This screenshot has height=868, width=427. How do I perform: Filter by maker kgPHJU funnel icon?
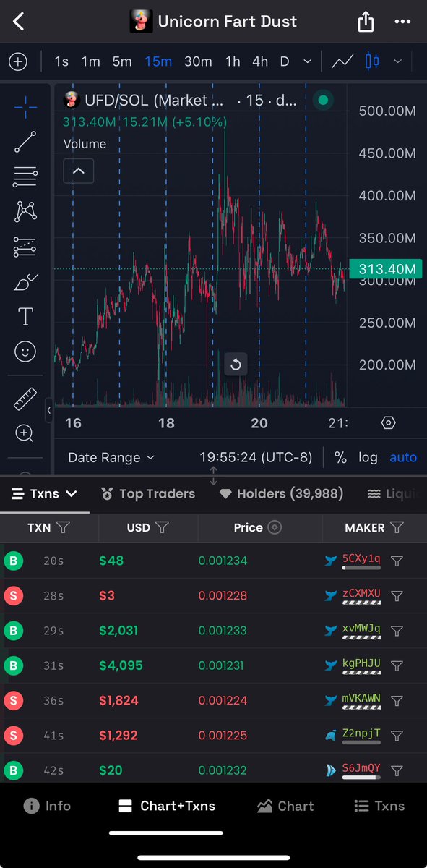(397, 665)
